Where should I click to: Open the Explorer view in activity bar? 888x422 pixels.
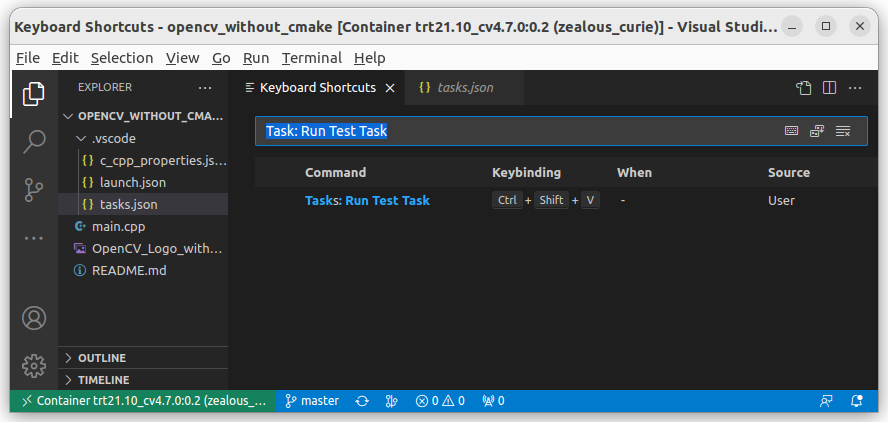point(33,94)
